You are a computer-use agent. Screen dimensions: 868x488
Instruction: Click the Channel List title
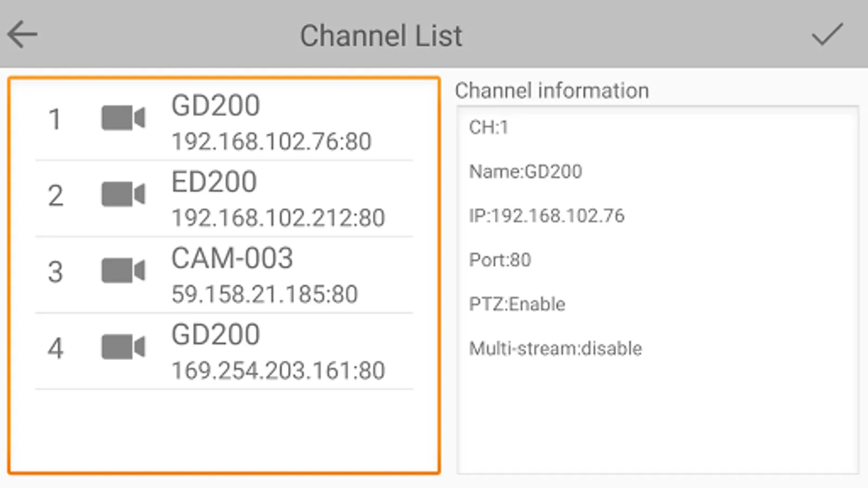click(x=381, y=36)
